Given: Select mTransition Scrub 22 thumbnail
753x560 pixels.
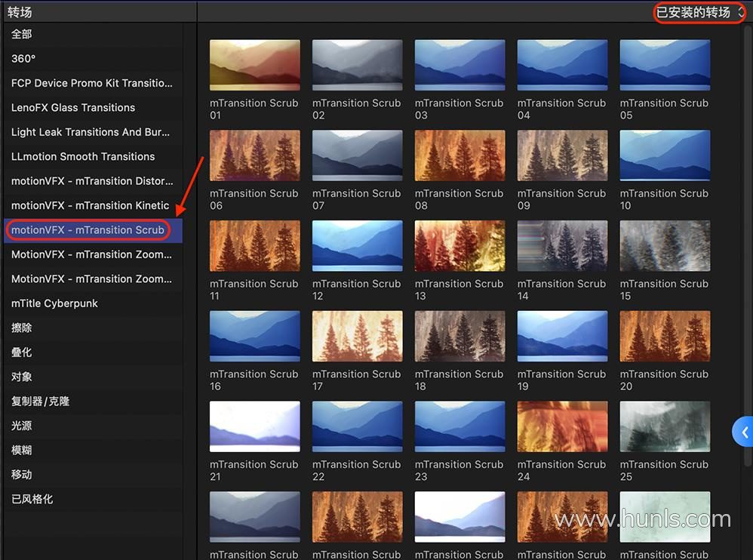Looking at the screenshot, I should 358,426.
